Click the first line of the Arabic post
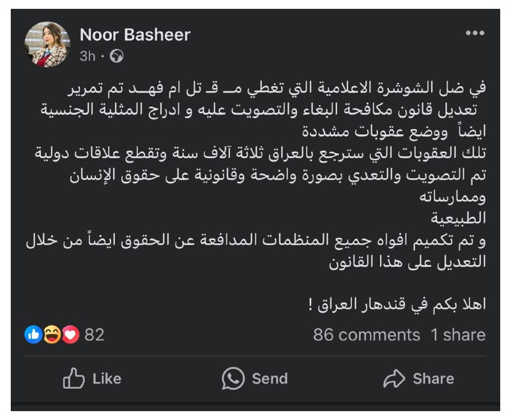This screenshot has width=511, height=420. point(277,88)
